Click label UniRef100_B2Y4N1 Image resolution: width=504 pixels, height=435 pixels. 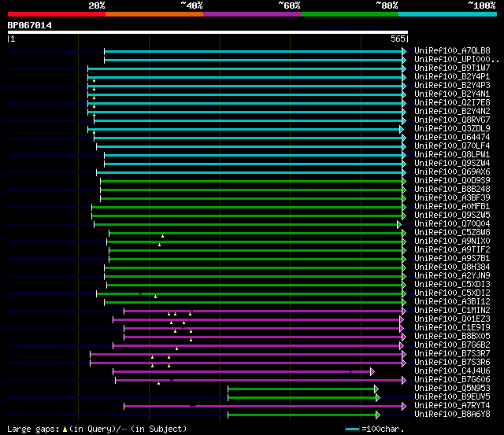[452, 94]
